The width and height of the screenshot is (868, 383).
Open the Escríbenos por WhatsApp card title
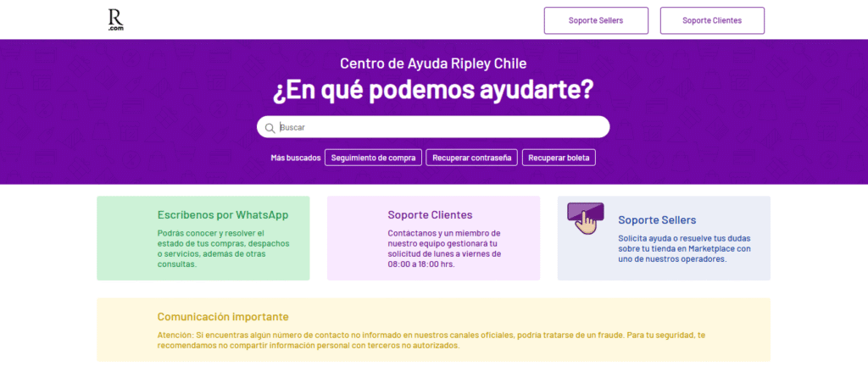click(x=223, y=214)
